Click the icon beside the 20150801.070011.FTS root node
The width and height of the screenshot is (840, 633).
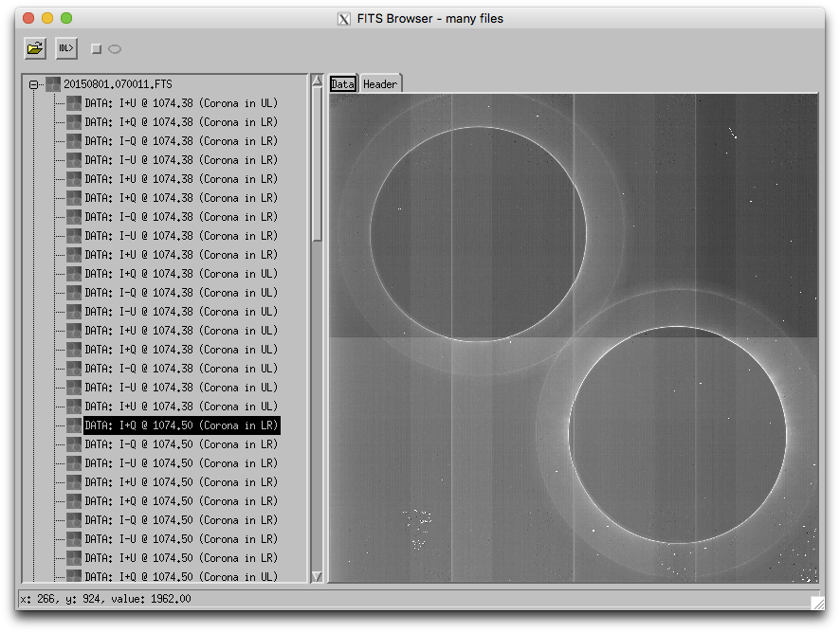[53, 83]
